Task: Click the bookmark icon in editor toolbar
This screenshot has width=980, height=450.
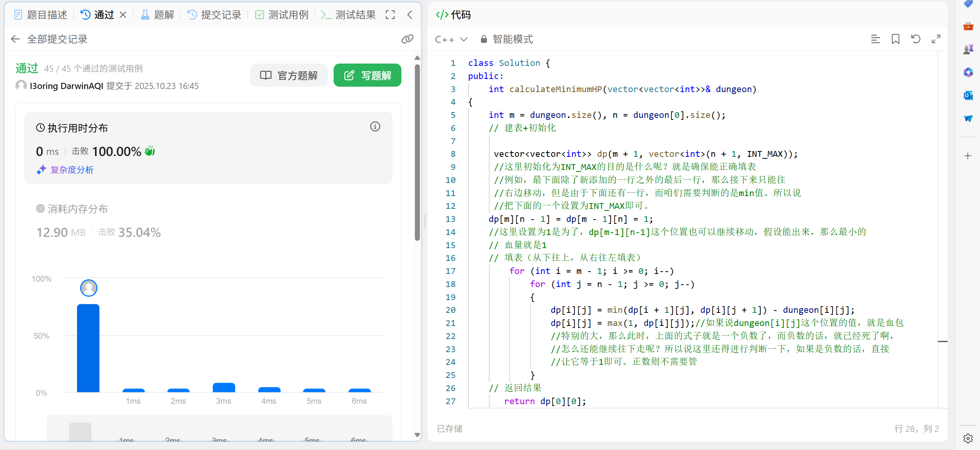Action: tap(895, 39)
